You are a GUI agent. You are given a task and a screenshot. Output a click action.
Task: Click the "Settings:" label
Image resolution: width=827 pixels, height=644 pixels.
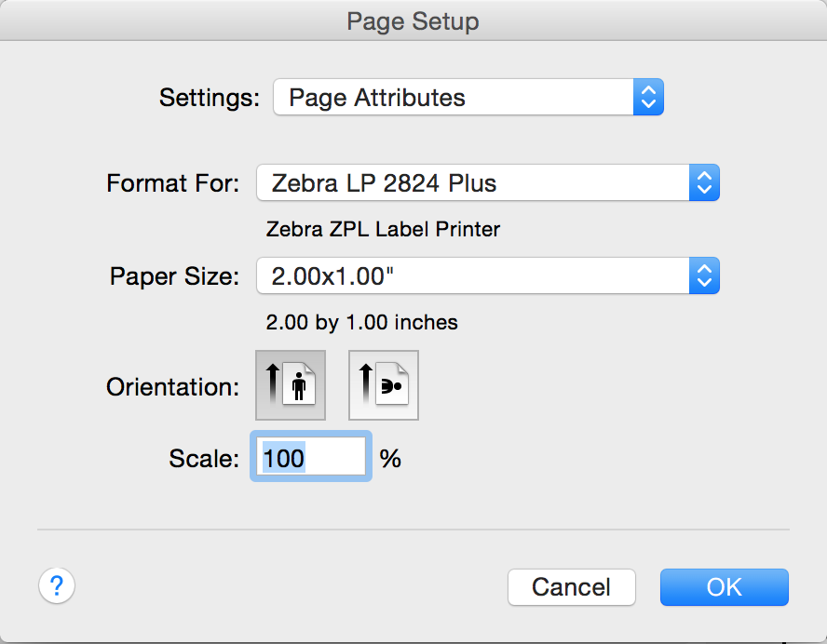click(x=210, y=98)
